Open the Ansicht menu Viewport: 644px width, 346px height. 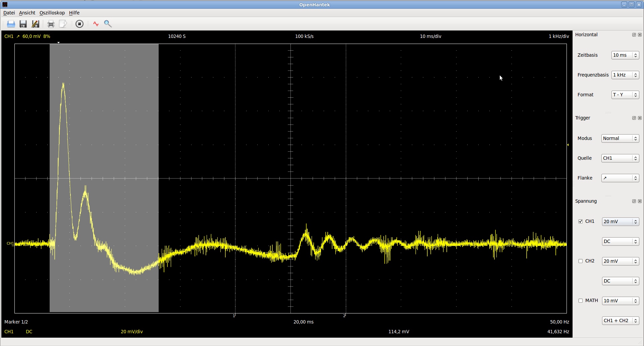(27, 13)
